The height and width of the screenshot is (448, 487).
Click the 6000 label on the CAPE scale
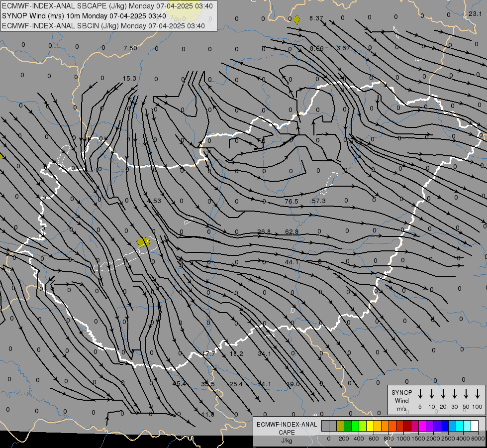point(478,439)
